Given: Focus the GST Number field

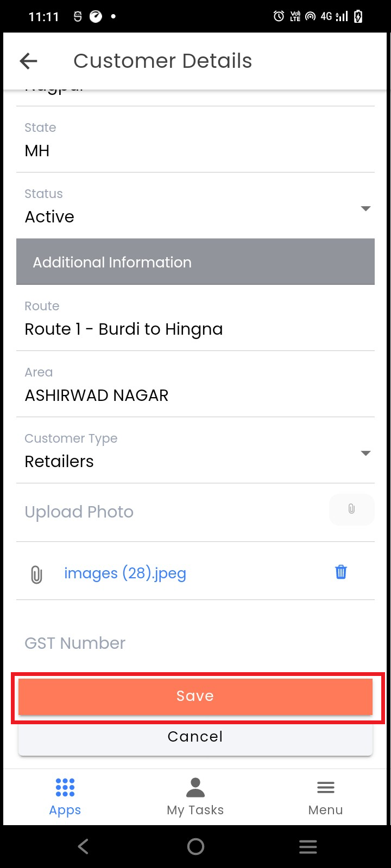Looking at the screenshot, I should pyautogui.click(x=195, y=643).
